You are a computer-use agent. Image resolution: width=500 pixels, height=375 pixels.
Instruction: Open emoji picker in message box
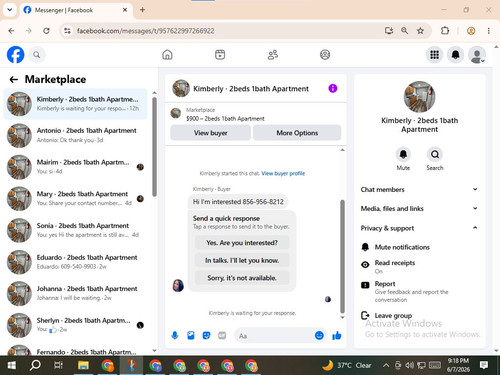[x=319, y=335]
